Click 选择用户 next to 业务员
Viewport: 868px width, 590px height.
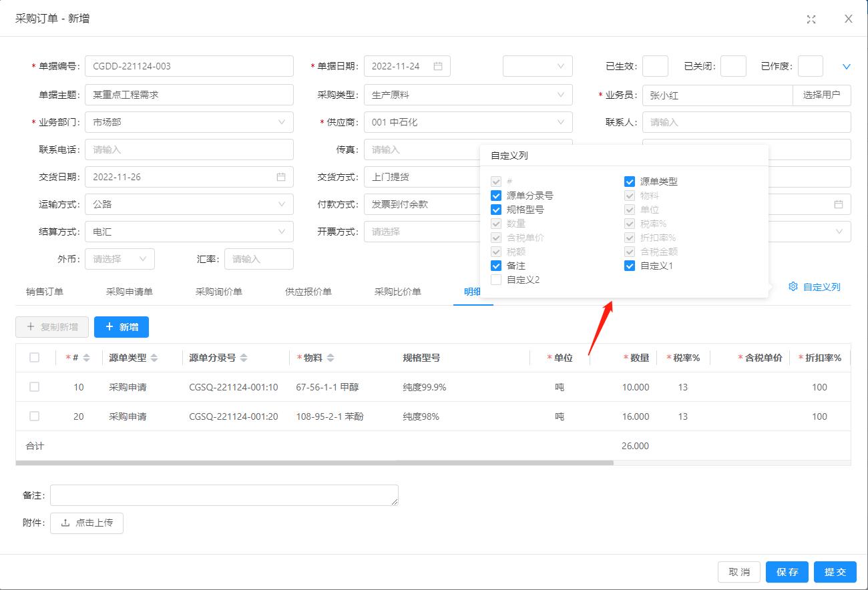821,95
